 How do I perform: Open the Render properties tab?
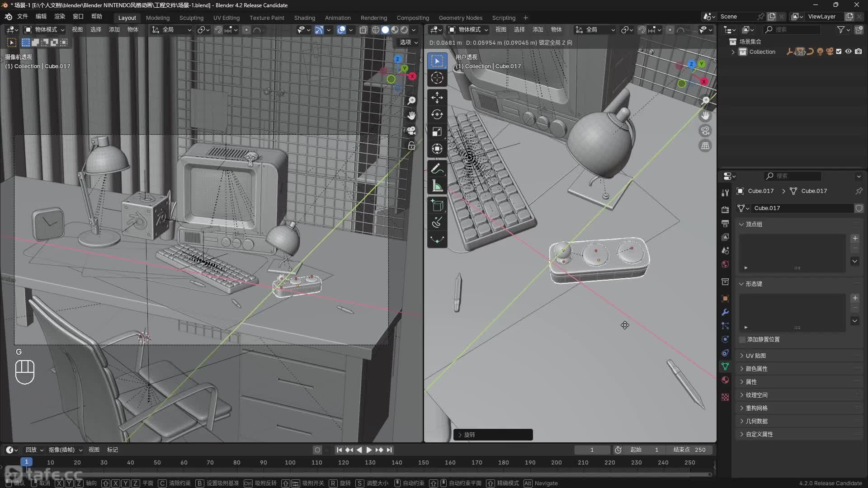click(725, 210)
